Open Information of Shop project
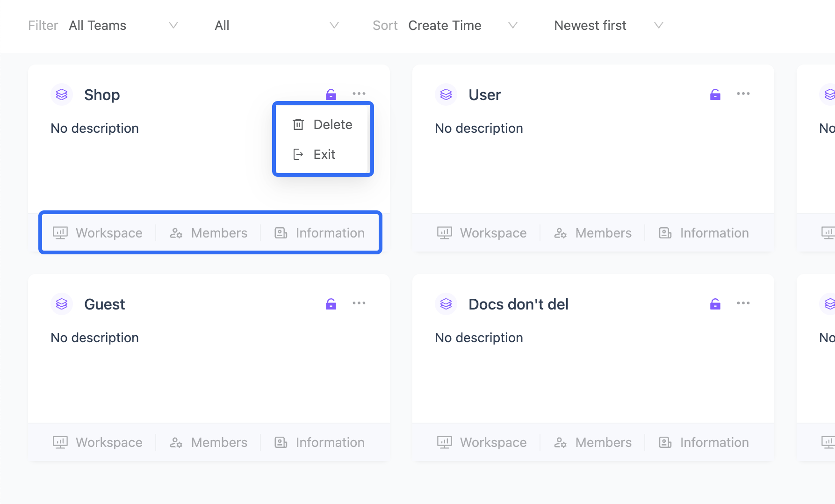The height and width of the screenshot is (504, 835). [319, 233]
